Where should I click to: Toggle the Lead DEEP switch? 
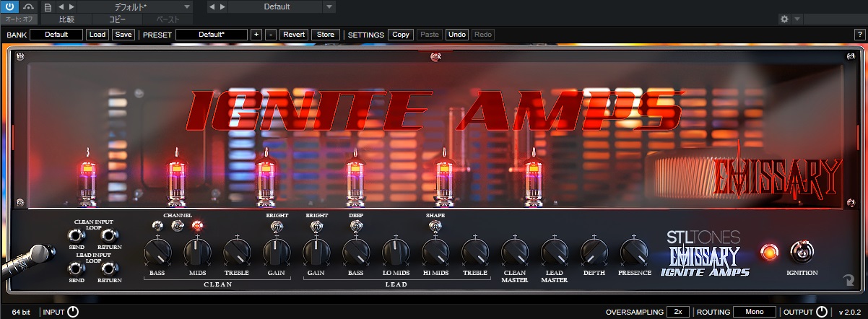(355, 227)
